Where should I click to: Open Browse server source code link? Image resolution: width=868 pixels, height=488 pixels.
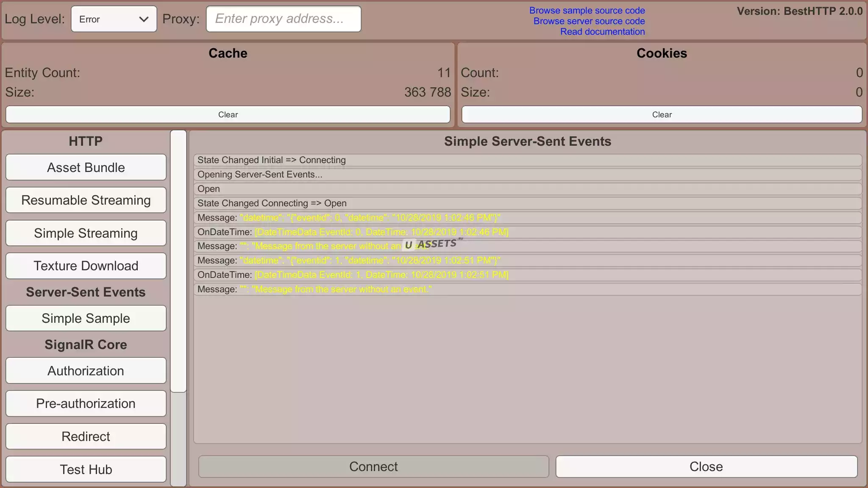[589, 21]
